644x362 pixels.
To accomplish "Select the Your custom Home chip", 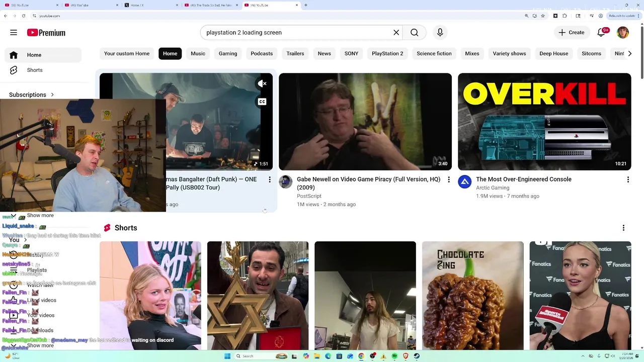I will [x=127, y=53].
